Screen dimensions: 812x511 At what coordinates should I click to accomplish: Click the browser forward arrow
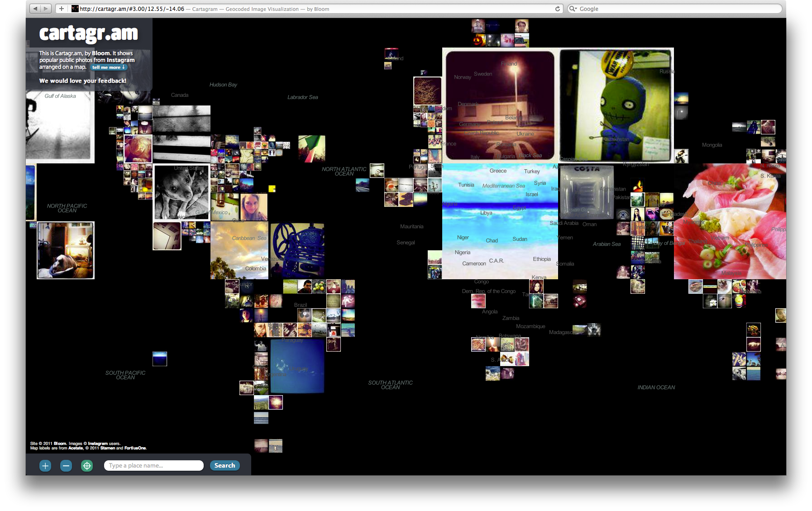46,9
